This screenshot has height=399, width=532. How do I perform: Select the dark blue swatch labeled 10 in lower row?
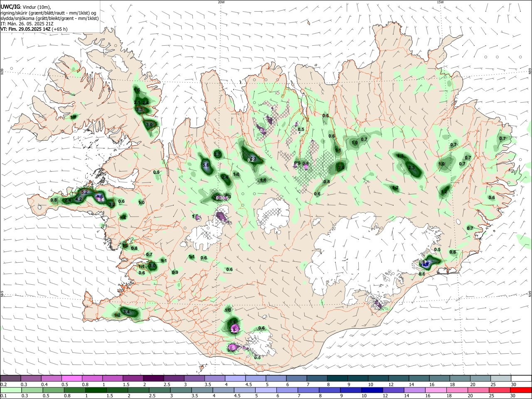(x=371, y=390)
